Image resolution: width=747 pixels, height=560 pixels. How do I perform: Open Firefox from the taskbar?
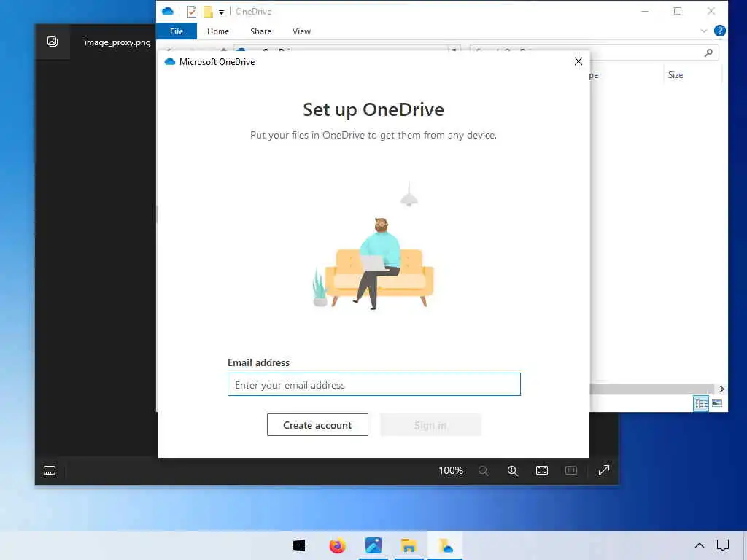[337, 545]
